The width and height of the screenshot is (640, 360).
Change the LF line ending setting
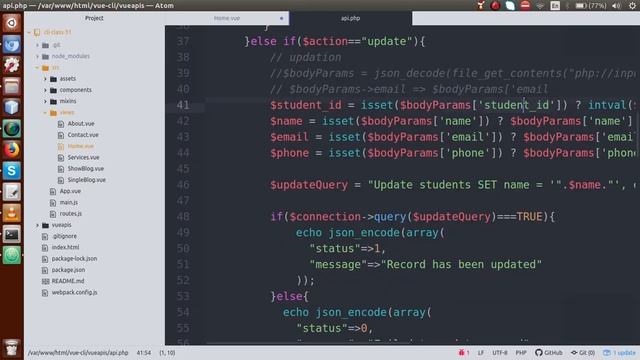pos(480,352)
